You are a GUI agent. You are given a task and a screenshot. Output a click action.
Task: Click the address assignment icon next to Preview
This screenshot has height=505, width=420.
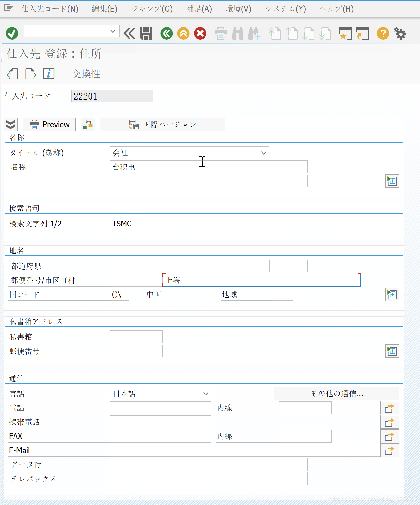[88, 124]
